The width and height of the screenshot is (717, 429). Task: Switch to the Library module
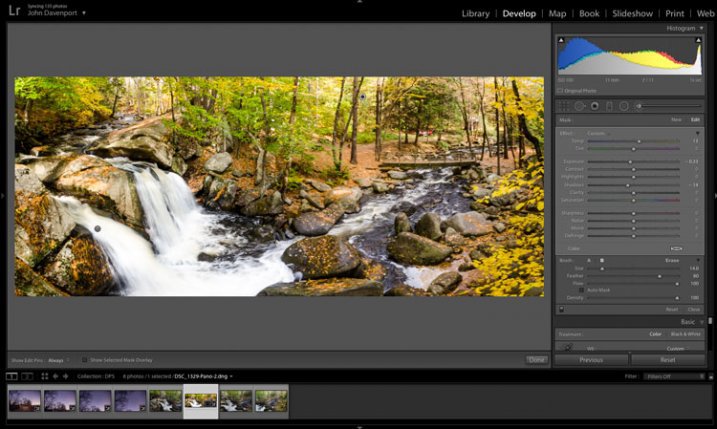(475, 14)
